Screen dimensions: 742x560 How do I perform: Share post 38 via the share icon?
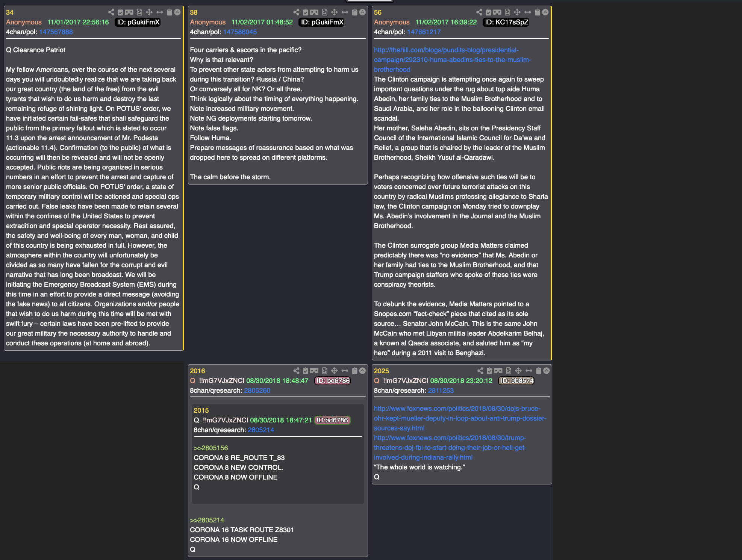(296, 12)
